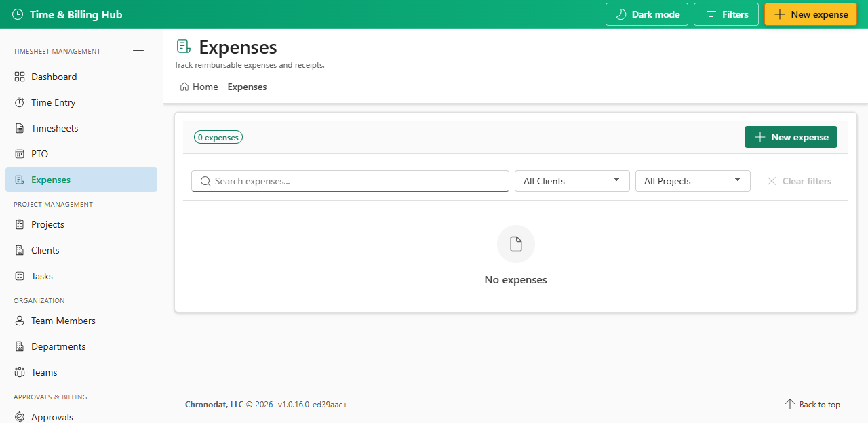Click the Projects clipboard icon

click(x=20, y=224)
